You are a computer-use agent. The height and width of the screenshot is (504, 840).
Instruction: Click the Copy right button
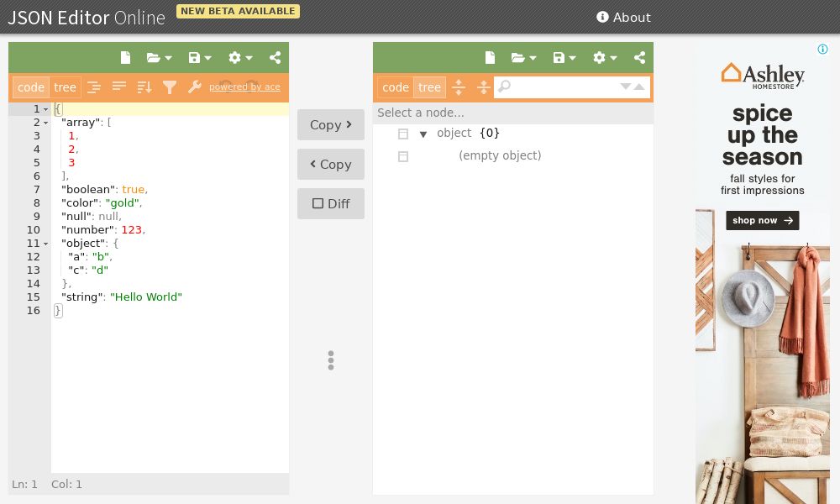click(330, 124)
